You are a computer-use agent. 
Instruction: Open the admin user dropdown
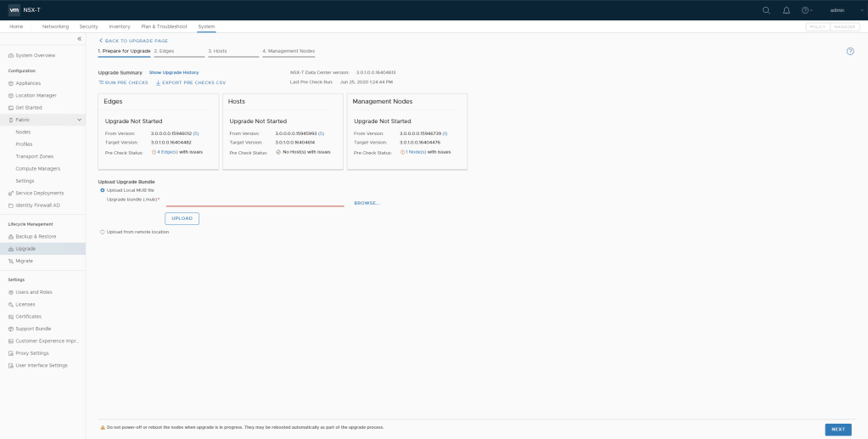(x=837, y=10)
